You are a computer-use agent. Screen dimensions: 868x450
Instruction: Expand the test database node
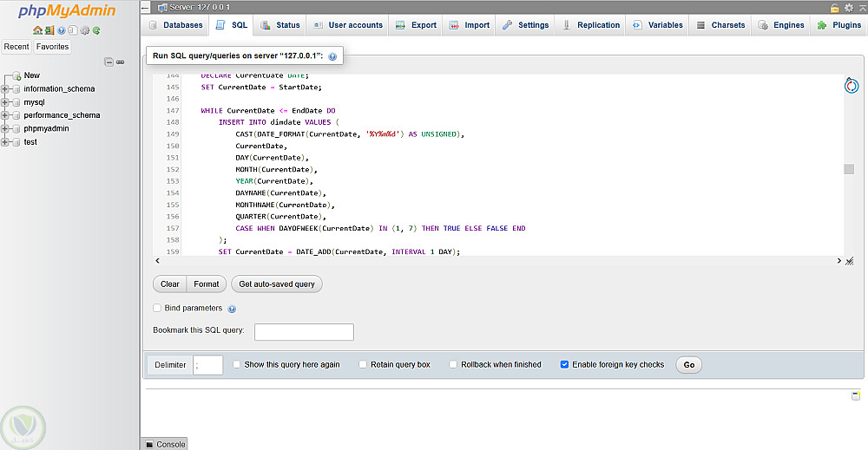click(x=5, y=142)
